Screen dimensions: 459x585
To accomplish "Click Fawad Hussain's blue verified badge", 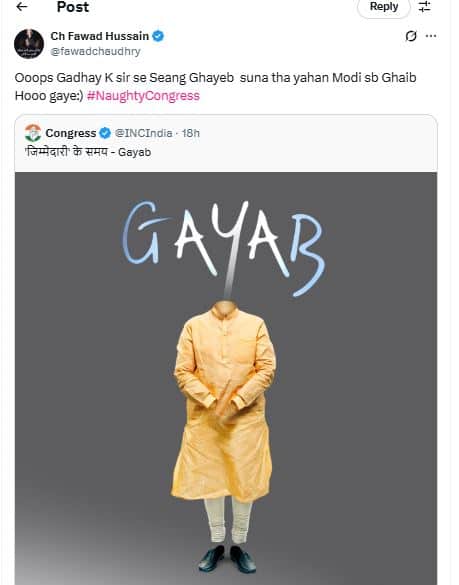I will 158,36.
